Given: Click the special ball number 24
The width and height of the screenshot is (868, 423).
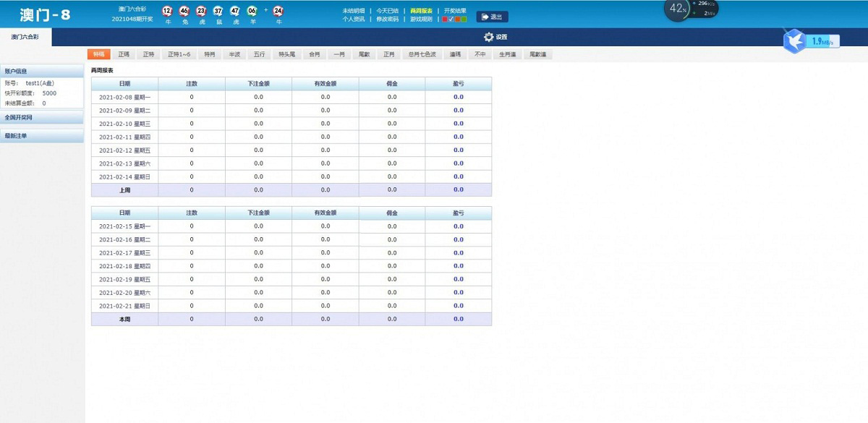Looking at the screenshot, I should pyautogui.click(x=278, y=11).
